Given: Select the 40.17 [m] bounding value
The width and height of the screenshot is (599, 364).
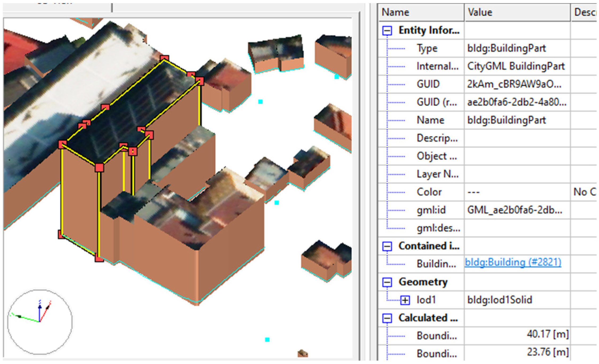Looking at the screenshot, I should pos(547,334).
